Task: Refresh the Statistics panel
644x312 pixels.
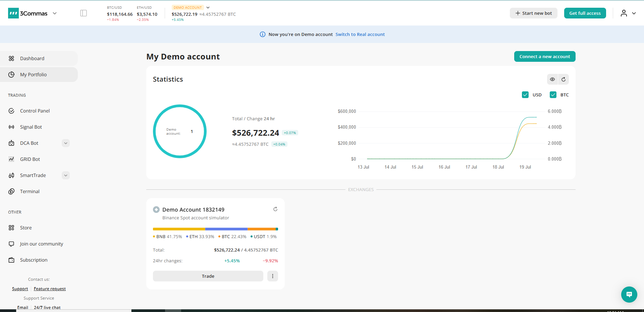Action: (563, 79)
